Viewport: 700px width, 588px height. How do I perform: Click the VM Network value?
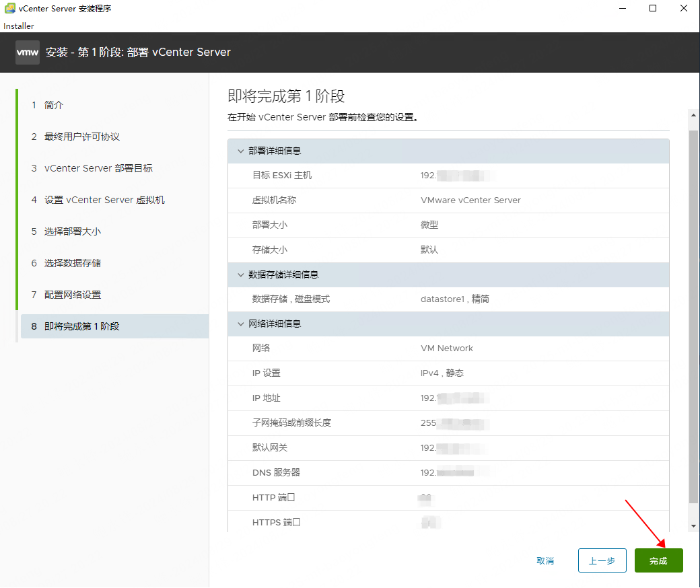coord(446,348)
